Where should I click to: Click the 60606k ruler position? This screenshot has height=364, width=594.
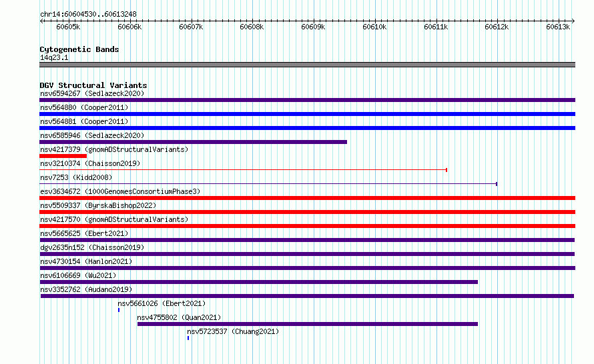[x=129, y=27]
